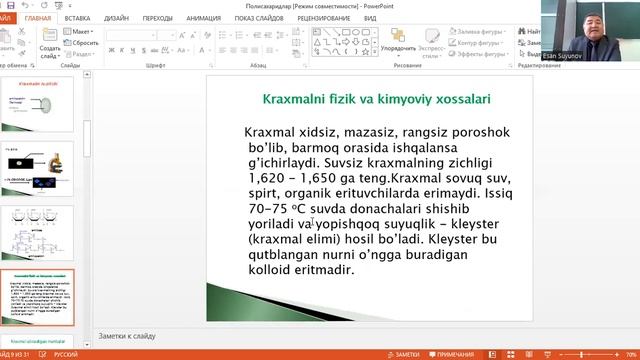Open the ПОКАЗ СЛАЙДОВ tab
640x360 pixels.
259,18
